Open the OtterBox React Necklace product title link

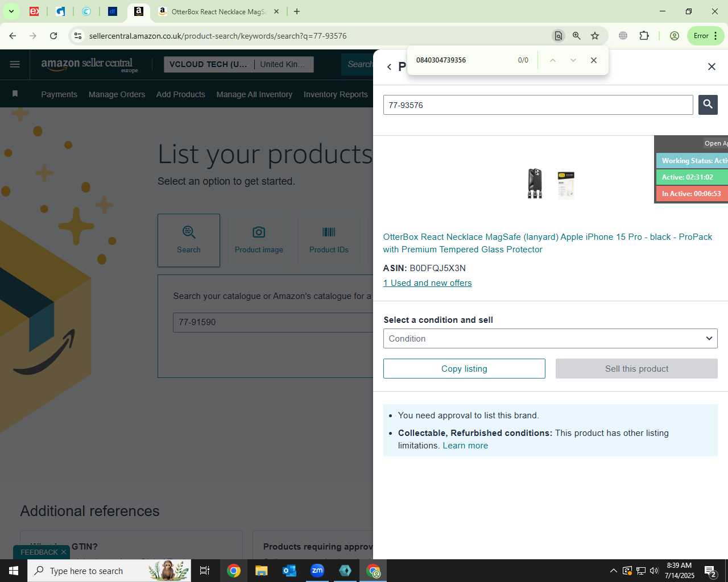pyautogui.click(x=547, y=243)
